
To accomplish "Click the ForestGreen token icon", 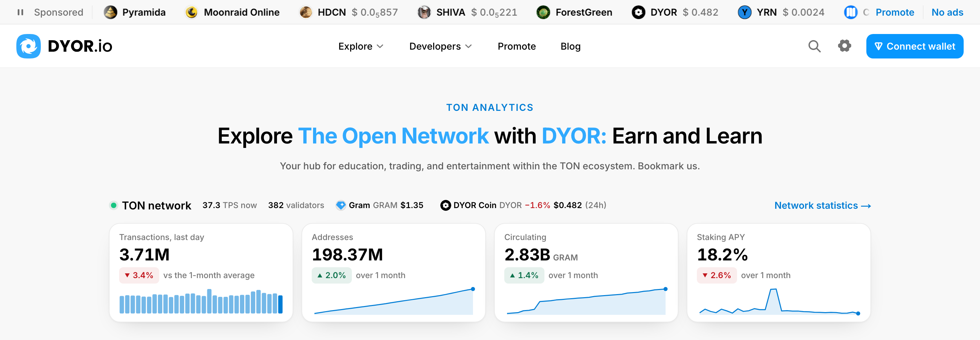I will coord(543,12).
